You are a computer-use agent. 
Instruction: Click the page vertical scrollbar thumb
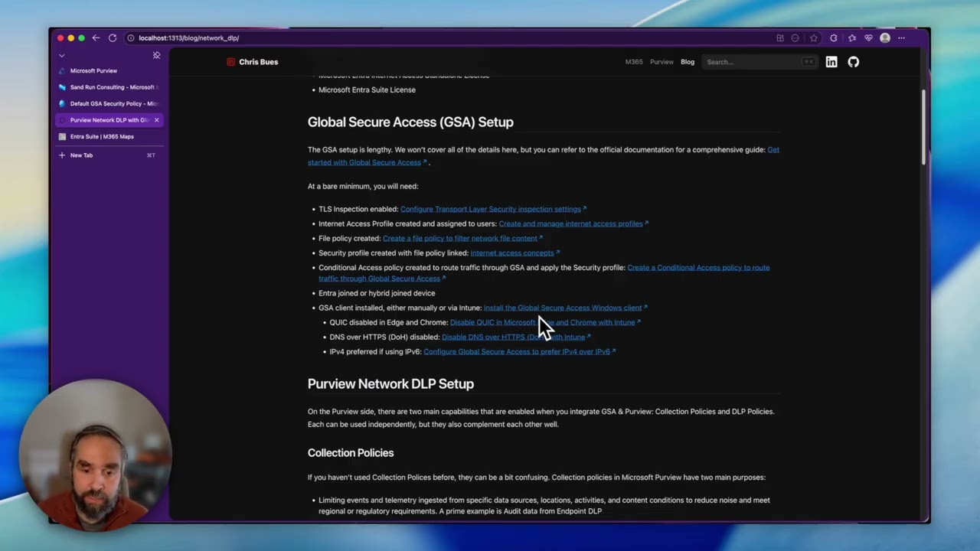point(924,126)
